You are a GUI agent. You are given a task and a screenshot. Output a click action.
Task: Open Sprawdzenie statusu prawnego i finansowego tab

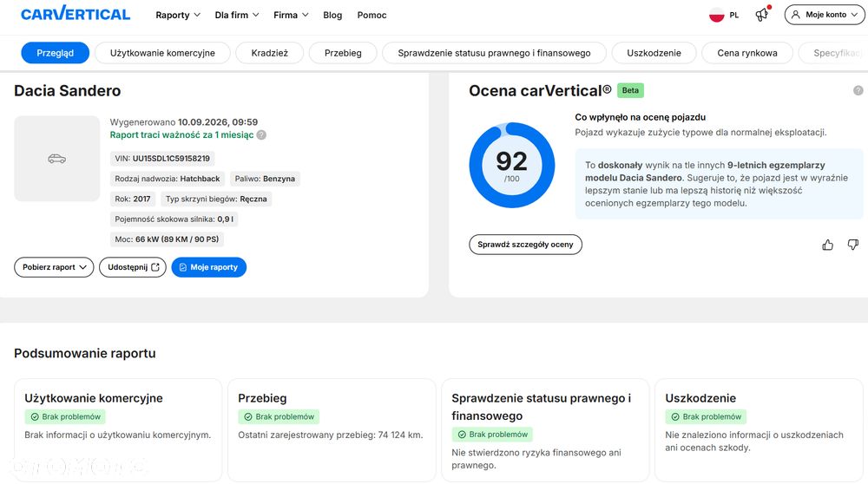click(494, 53)
